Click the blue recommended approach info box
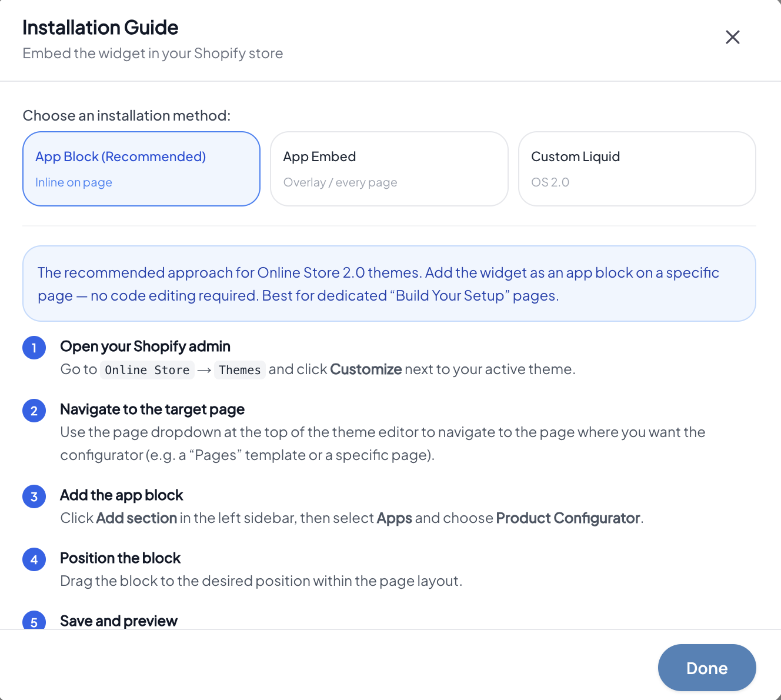The height and width of the screenshot is (700, 781). [x=389, y=284]
